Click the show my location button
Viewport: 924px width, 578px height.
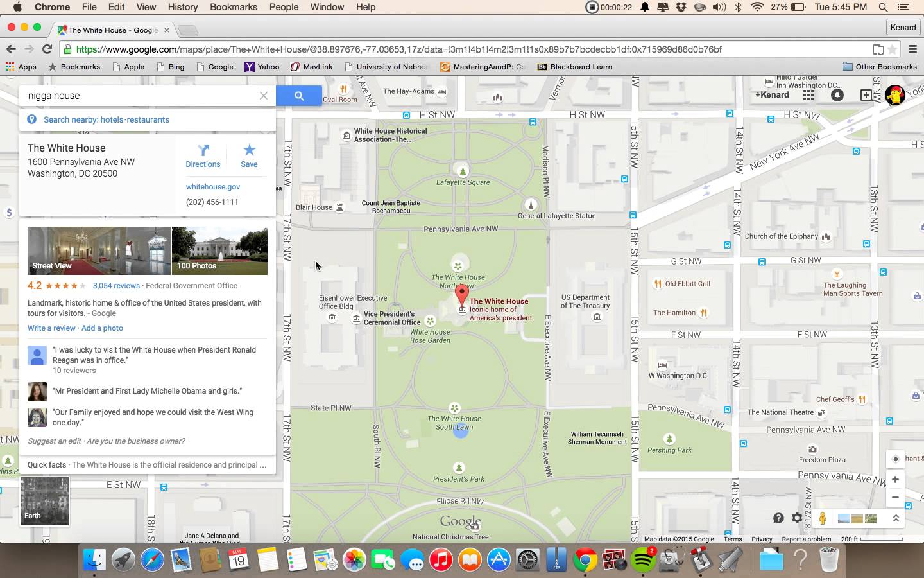tap(895, 459)
